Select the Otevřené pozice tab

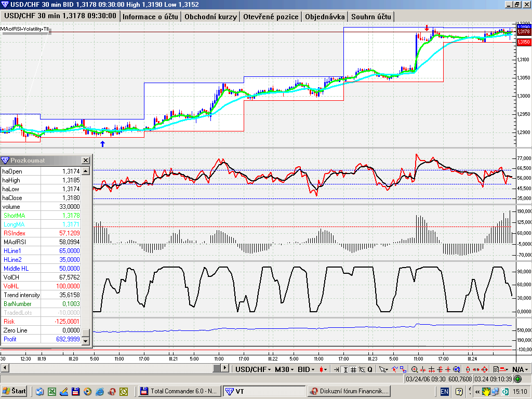click(x=271, y=17)
